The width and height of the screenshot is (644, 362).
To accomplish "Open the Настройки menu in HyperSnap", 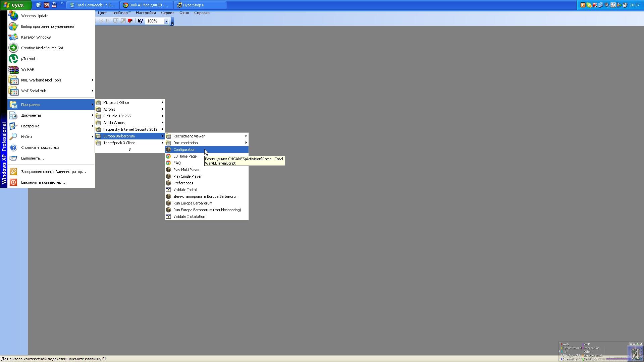I will [146, 13].
